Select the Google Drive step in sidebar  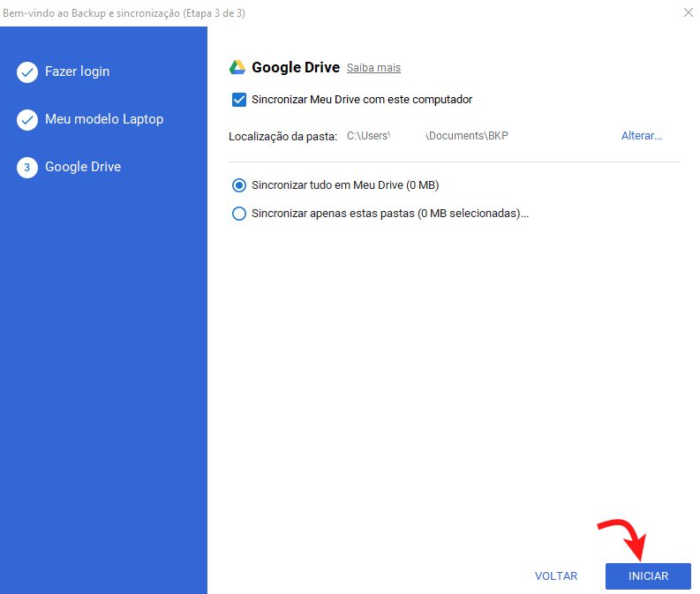pyautogui.click(x=83, y=167)
